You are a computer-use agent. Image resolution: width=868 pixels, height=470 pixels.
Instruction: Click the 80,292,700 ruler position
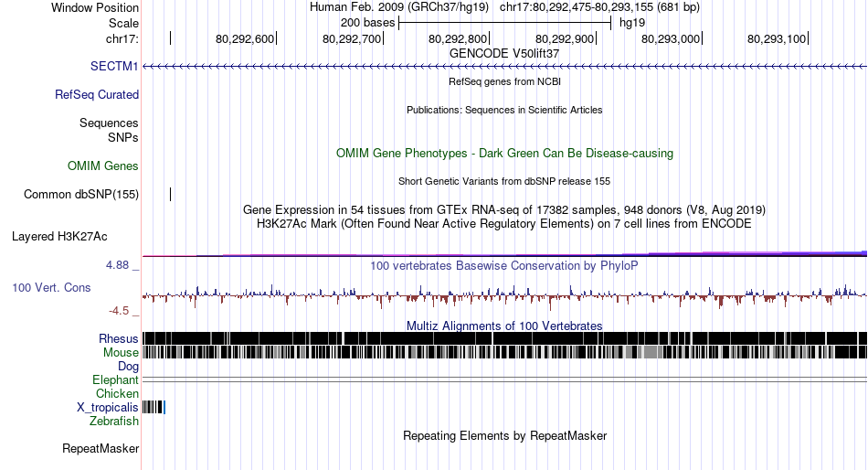click(352, 38)
